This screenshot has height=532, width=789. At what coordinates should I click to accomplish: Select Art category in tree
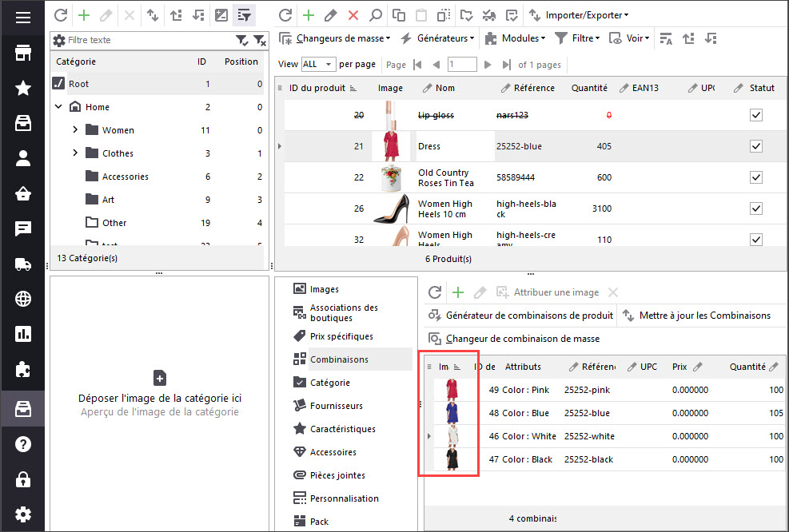point(108,200)
